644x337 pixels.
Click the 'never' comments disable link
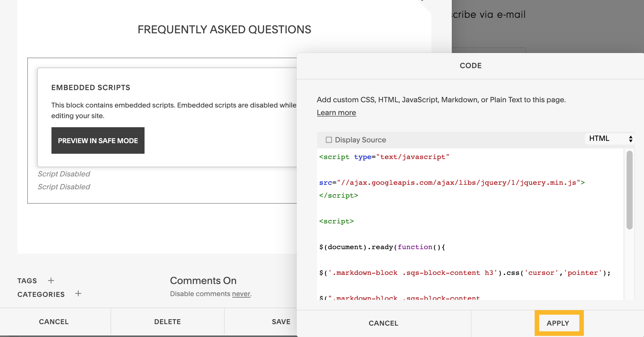[241, 294]
